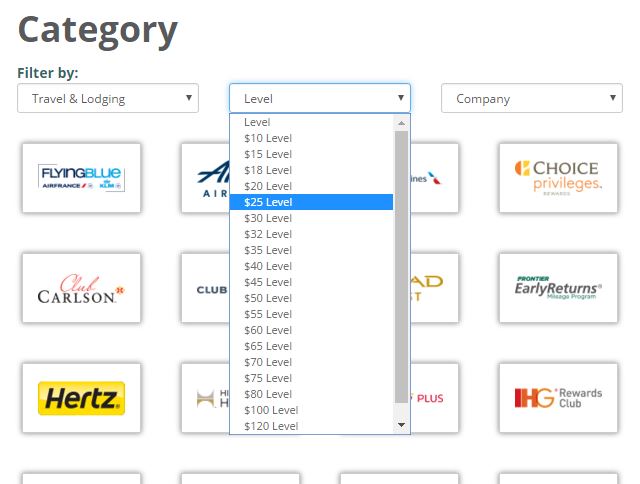Open the Choice Privileges rewards card
The height and width of the screenshot is (484, 640).
pos(558,178)
